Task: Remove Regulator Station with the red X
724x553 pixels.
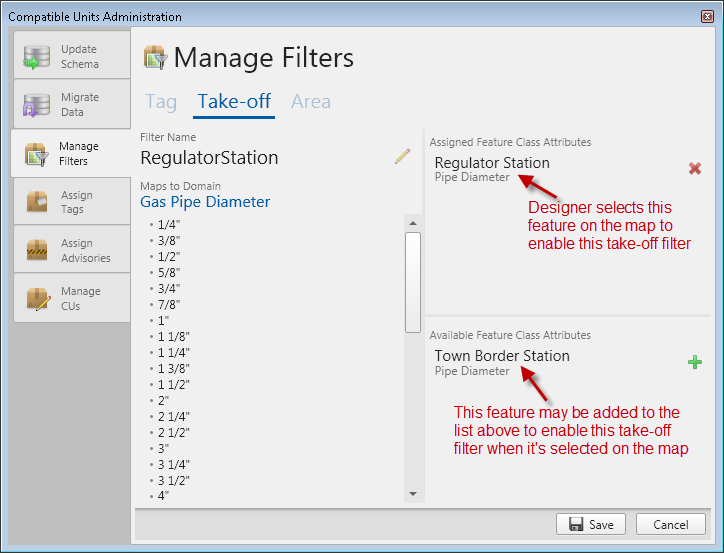Action: [695, 169]
